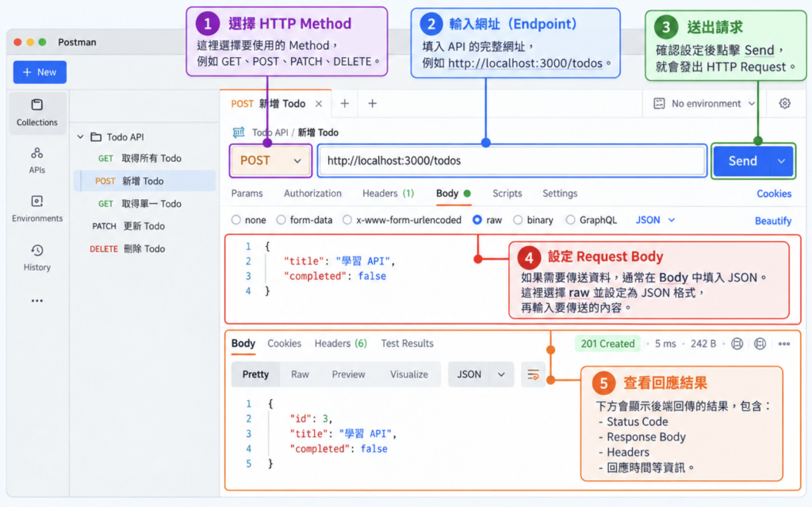The width and height of the screenshot is (812, 507).
Task: Select the binary body type radio
Action: point(518,221)
